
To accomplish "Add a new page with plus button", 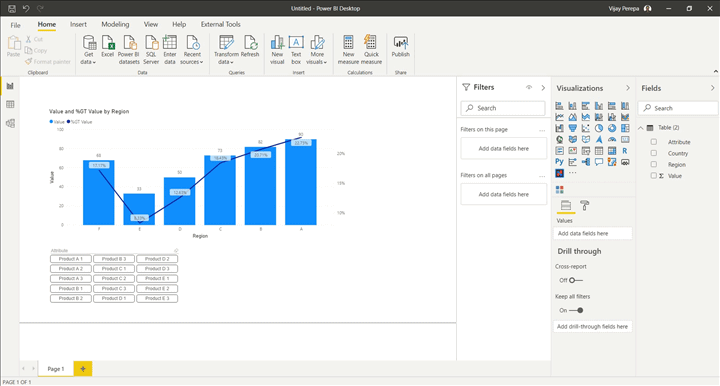I will coord(83,369).
